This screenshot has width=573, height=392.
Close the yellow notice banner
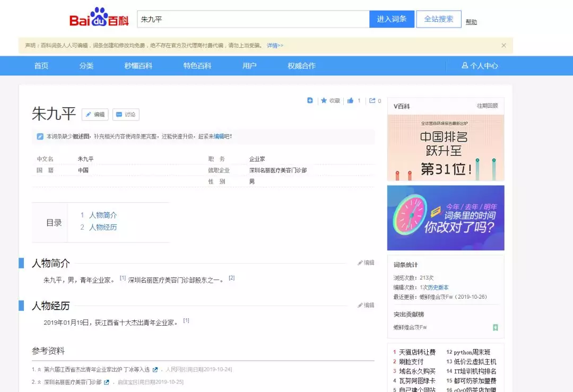[503, 46]
